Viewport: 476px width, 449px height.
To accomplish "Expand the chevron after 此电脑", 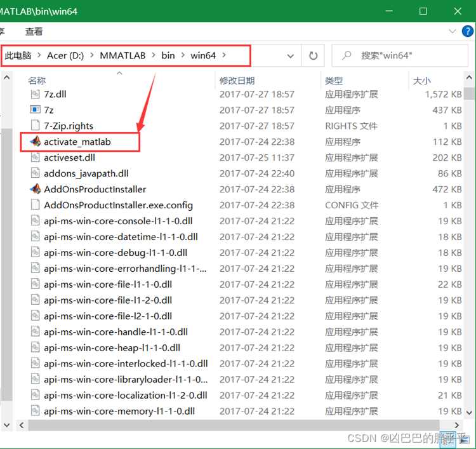I will 39,55.
